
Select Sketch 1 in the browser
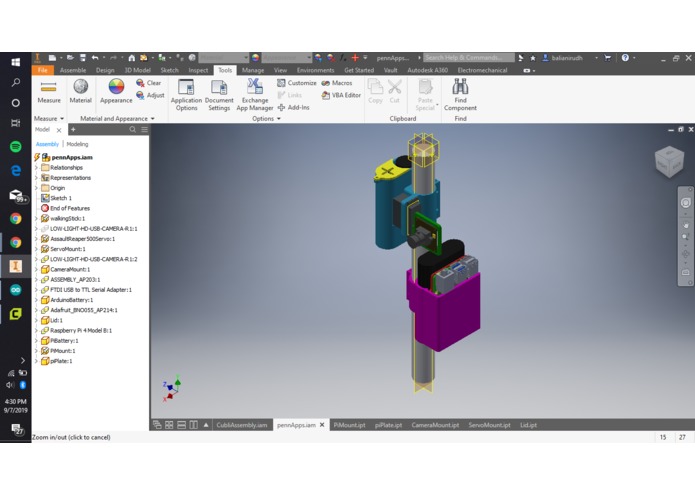[x=61, y=198]
